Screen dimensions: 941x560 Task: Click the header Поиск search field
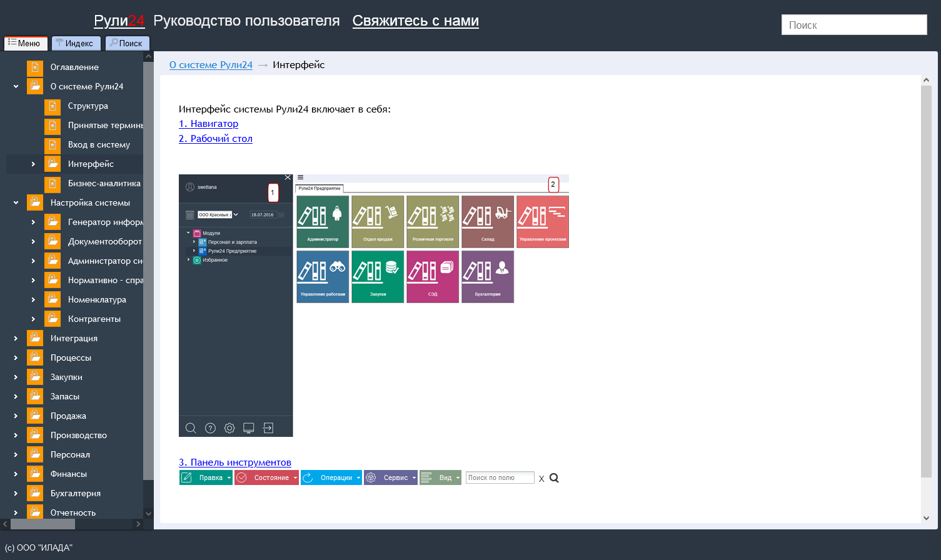[x=854, y=25]
